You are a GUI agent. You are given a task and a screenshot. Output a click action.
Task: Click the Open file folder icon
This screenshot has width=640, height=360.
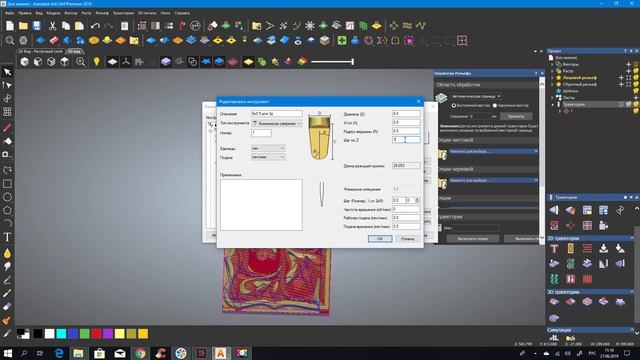click(x=23, y=26)
